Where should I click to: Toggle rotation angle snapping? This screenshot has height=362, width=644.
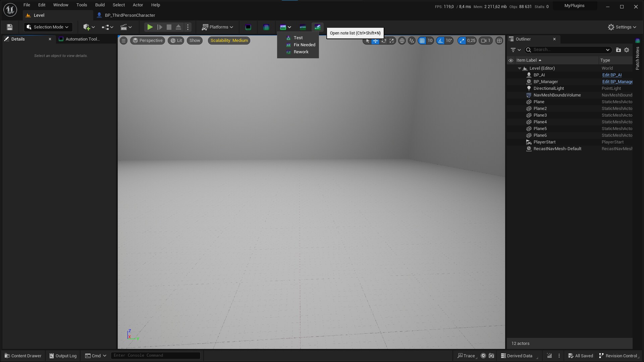pyautogui.click(x=440, y=41)
